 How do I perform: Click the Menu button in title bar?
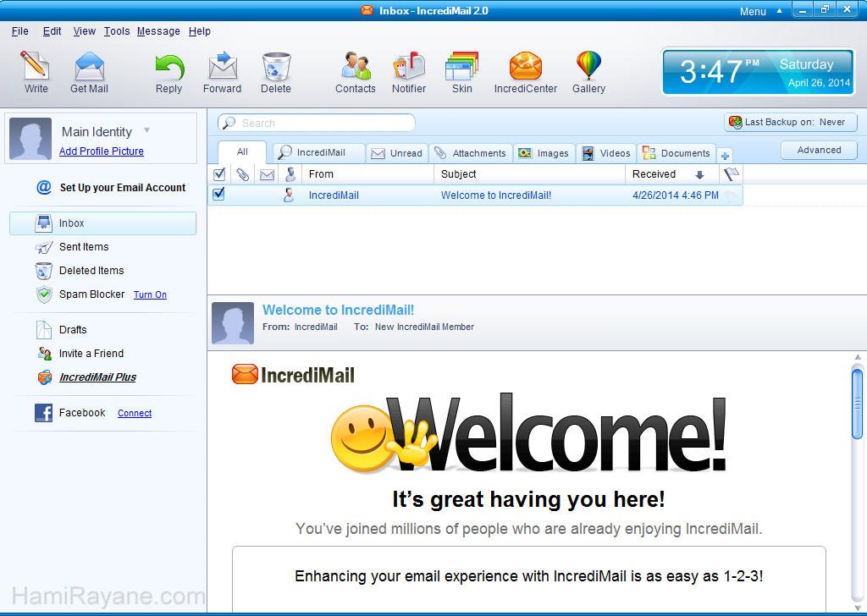[753, 11]
